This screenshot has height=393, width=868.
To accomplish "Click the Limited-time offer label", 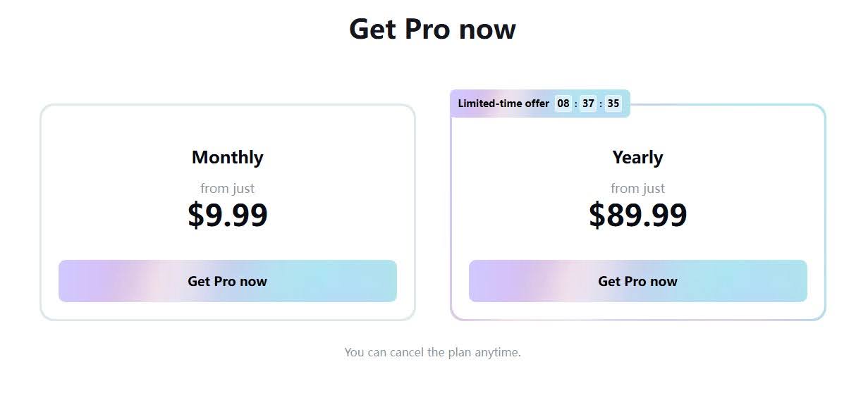I will (x=503, y=104).
